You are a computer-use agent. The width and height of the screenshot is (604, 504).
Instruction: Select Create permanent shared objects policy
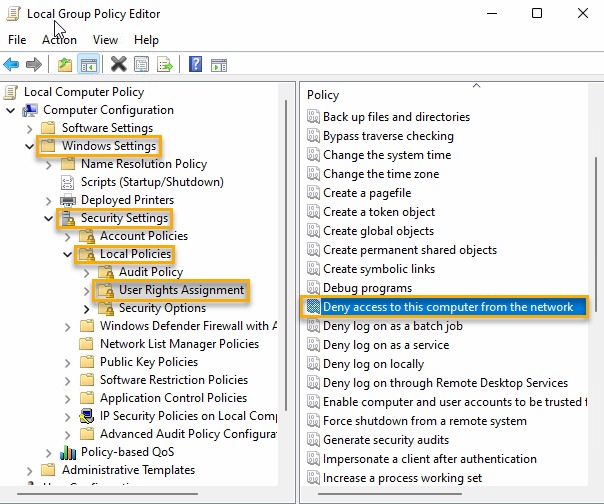click(410, 250)
